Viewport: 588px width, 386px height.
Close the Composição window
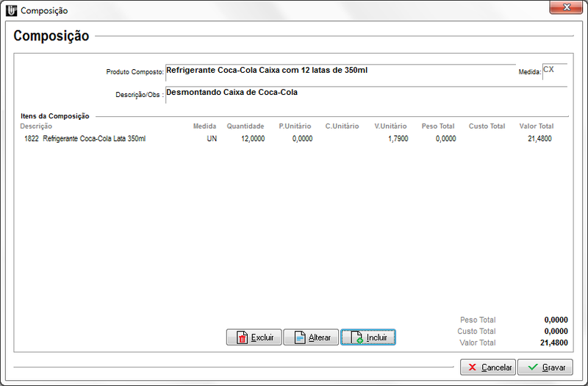(x=566, y=8)
